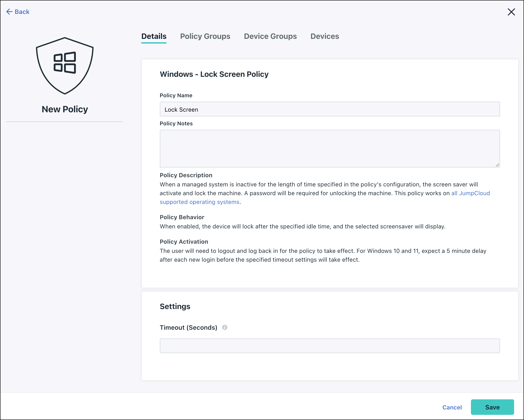Screen dimensions: 524x420
Task: Focus the Timeout (Seconds) input field
Action: click(329, 346)
